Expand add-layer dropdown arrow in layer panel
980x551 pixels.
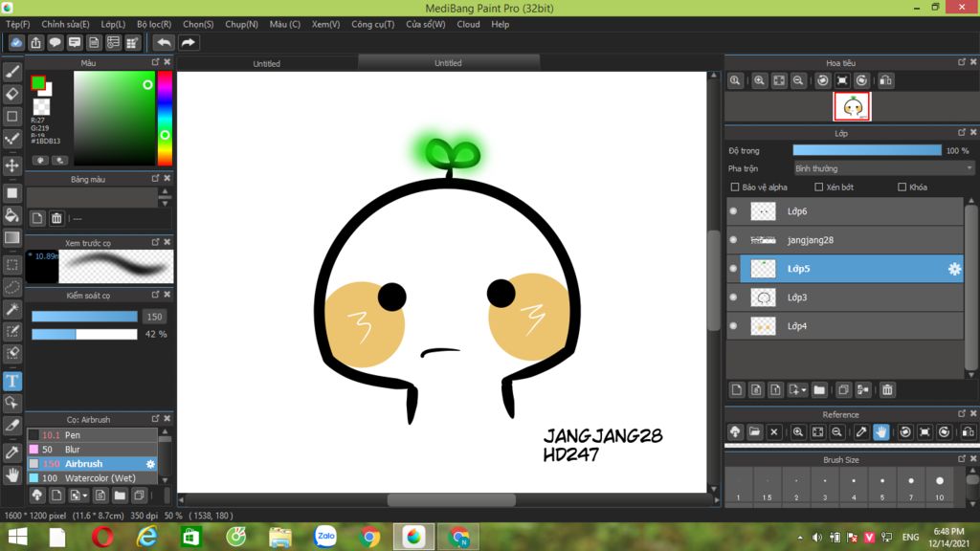click(x=802, y=390)
